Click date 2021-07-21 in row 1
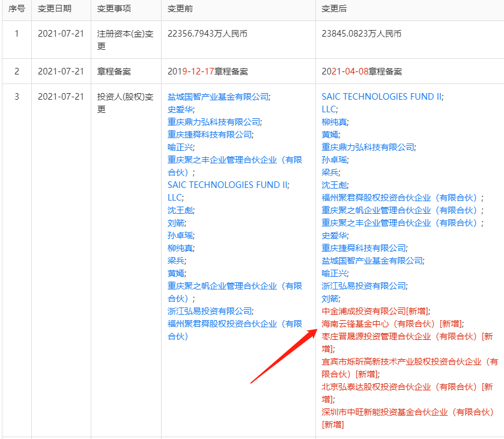504x439 pixels. click(x=61, y=34)
